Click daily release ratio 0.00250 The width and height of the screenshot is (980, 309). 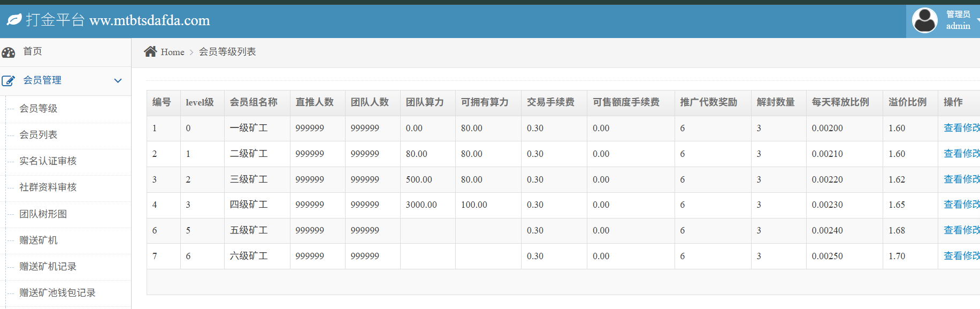(x=828, y=256)
